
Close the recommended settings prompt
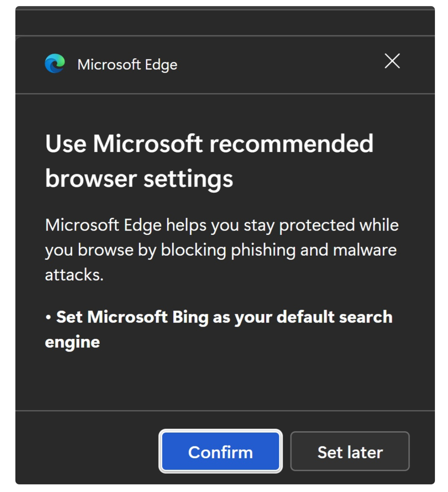[x=392, y=61]
